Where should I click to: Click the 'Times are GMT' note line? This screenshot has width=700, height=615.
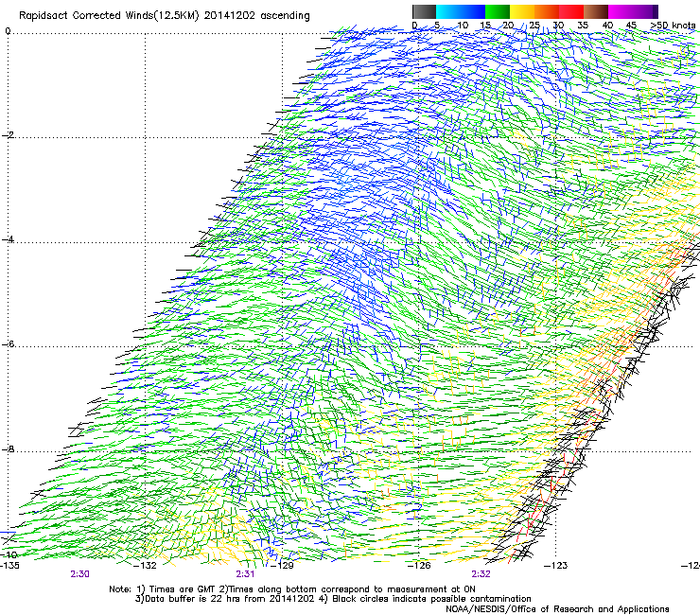(x=292, y=589)
